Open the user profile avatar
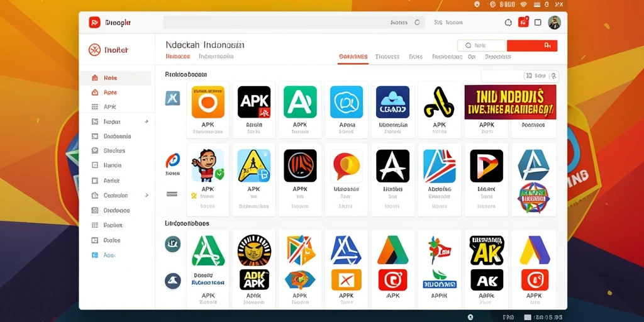Viewport: 644px width, 322px height. (555, 23)
